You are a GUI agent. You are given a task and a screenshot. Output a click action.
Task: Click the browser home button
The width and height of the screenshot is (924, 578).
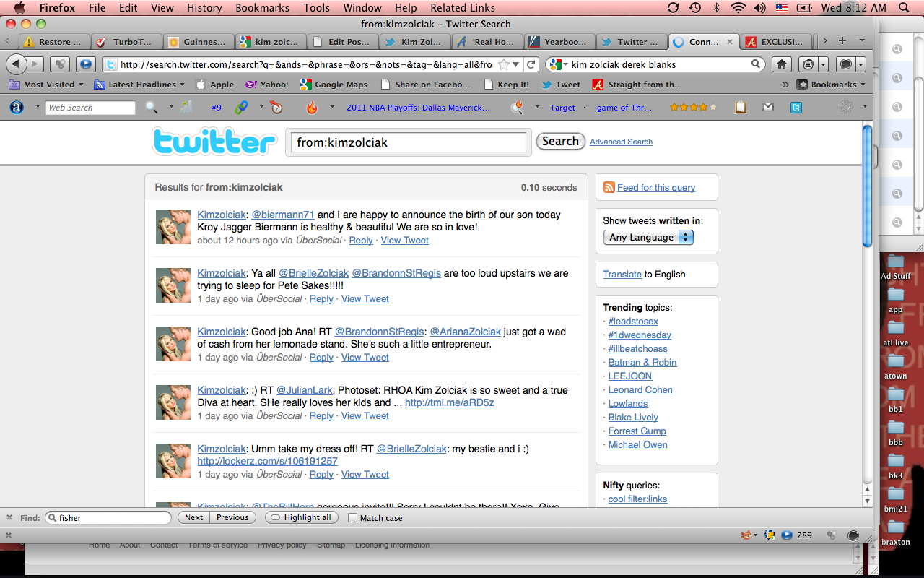tap(782, 64)
